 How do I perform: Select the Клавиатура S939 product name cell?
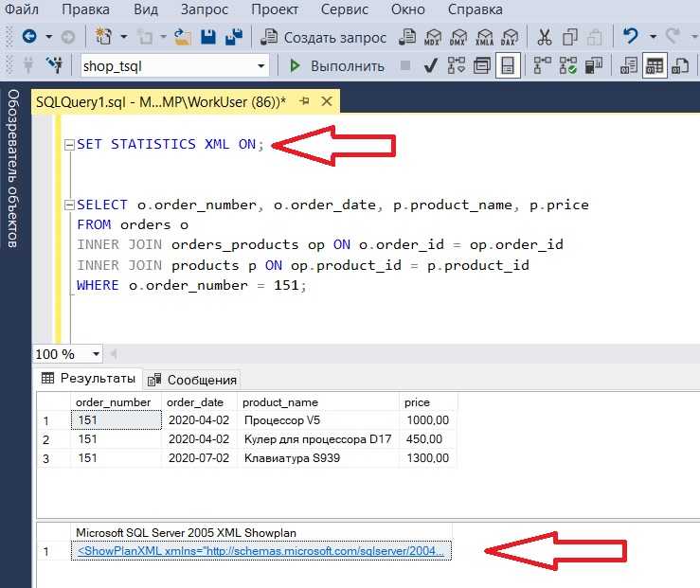[292, 458]
